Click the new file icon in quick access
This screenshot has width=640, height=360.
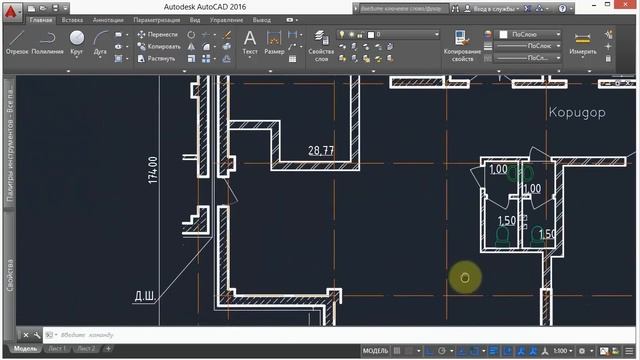click(31, 8)
